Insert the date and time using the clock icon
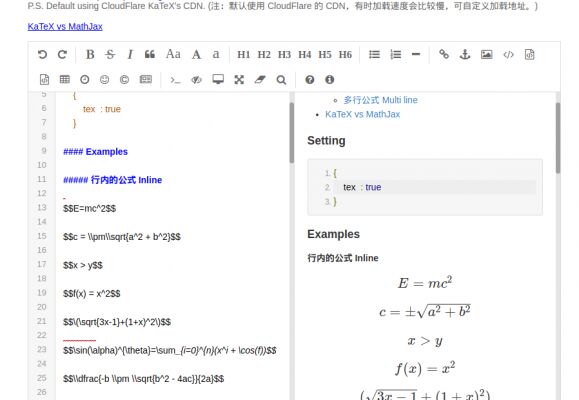 click(x=85, y=79)
